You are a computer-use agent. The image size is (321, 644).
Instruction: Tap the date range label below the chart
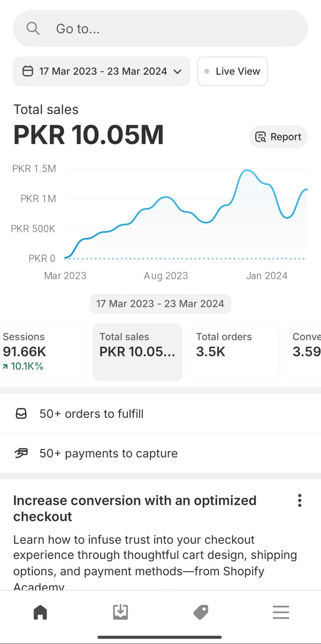click(x=160, y=304)
